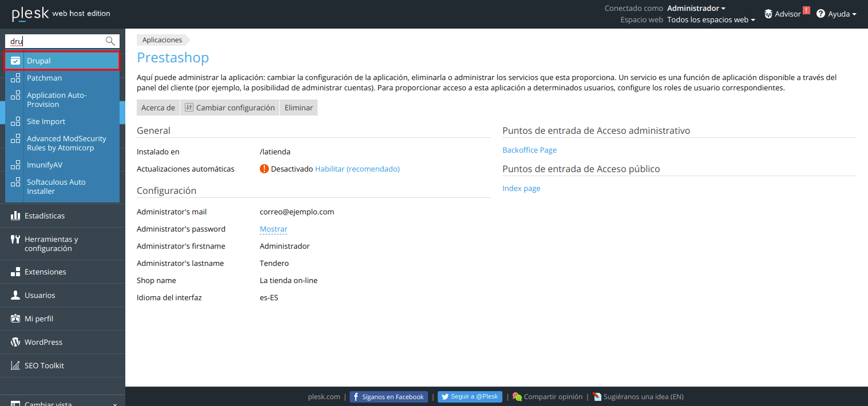
Task: Show the administrator's password
Action: click(273, 229)
